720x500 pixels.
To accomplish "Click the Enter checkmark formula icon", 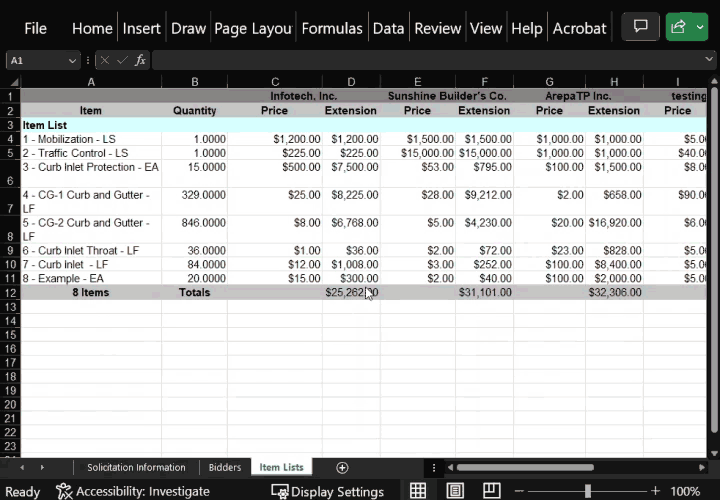I will pos(122,60).
